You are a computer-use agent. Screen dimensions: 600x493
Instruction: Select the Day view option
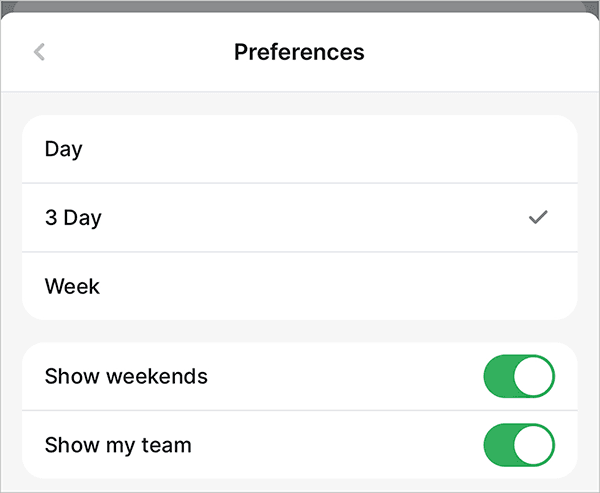pyautogui.click(x=300, y=149)
